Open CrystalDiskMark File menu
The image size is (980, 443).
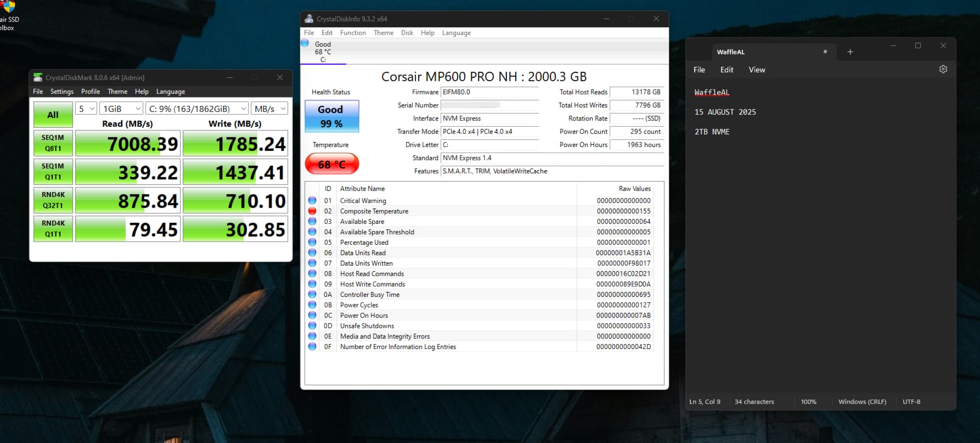click(38, 92)
